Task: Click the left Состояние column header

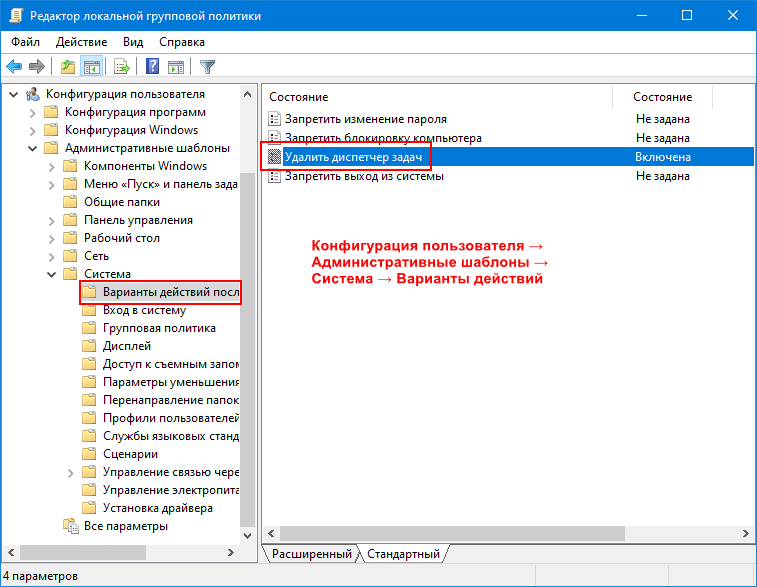Action: coord(437,97)
